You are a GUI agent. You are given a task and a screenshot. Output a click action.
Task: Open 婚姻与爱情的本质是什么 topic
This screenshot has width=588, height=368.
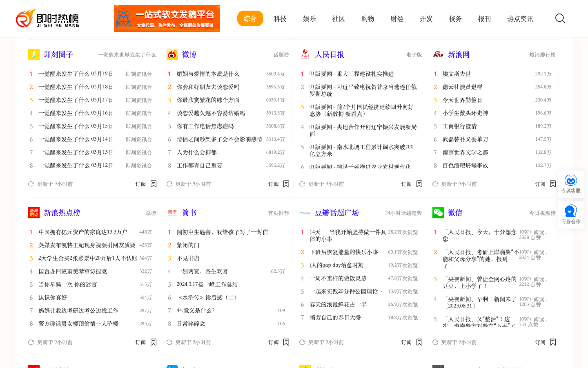[208, 74]
